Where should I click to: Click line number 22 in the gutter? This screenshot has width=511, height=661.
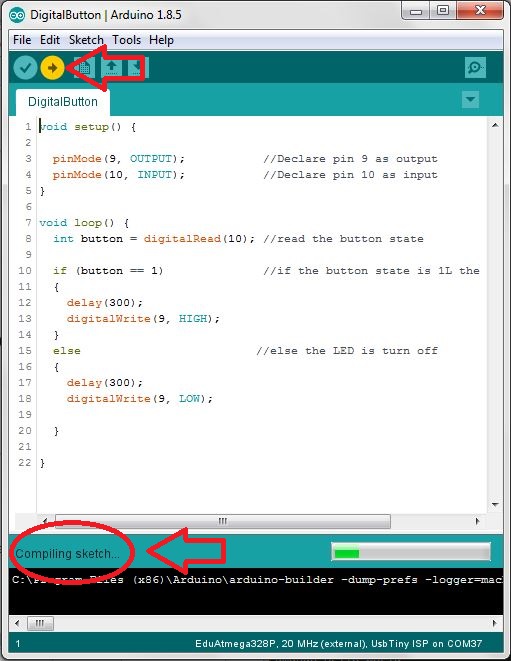point(25,463)
